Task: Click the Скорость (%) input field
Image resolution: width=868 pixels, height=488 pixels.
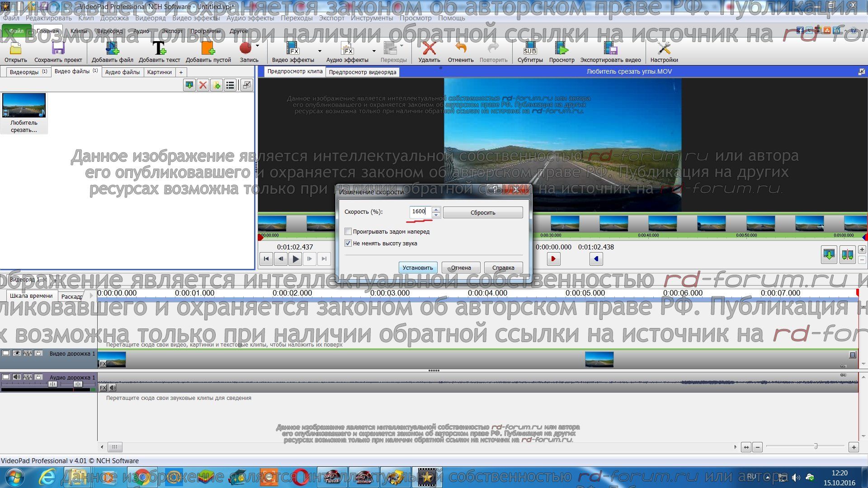Action: 421,211
